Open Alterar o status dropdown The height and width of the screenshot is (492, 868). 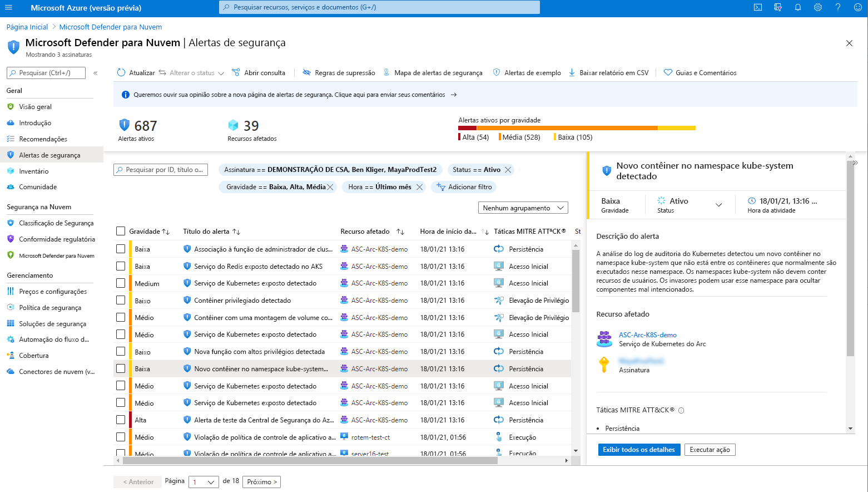pos(191,72)
